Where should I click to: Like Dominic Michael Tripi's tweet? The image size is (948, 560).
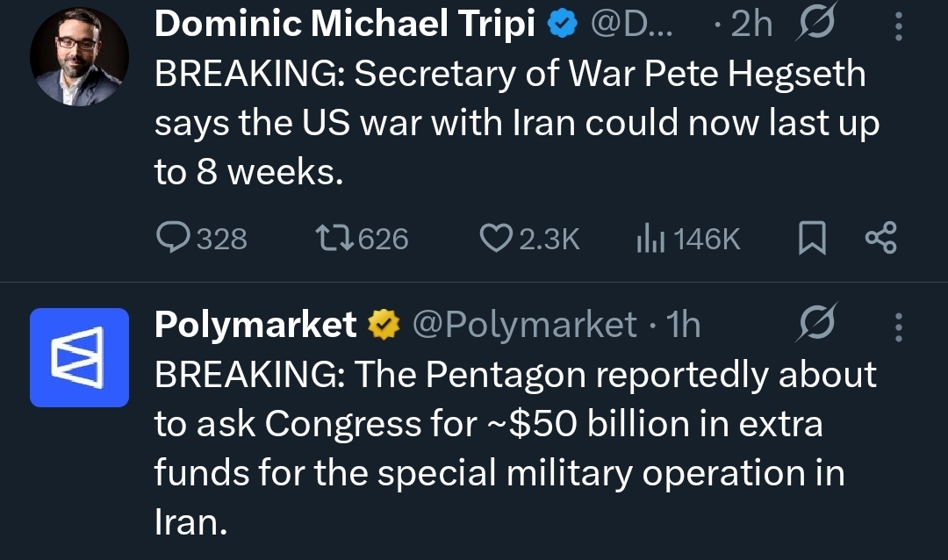pos(498,238)
